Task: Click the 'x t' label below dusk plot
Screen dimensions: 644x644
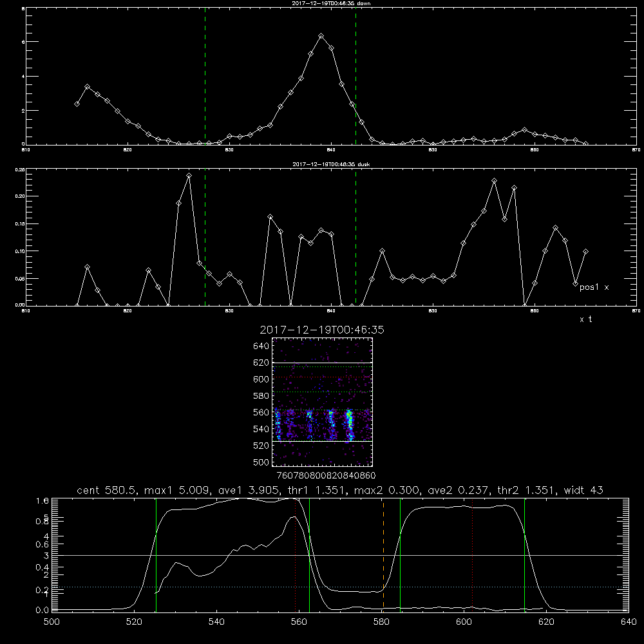Action: click(x=585, y=319)
